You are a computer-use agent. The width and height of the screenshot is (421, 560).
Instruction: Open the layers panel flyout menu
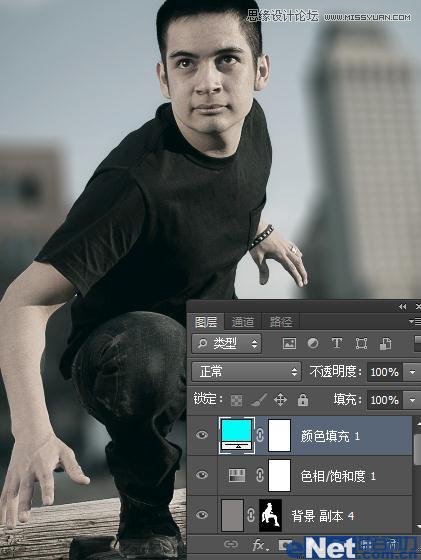(415, 322)
